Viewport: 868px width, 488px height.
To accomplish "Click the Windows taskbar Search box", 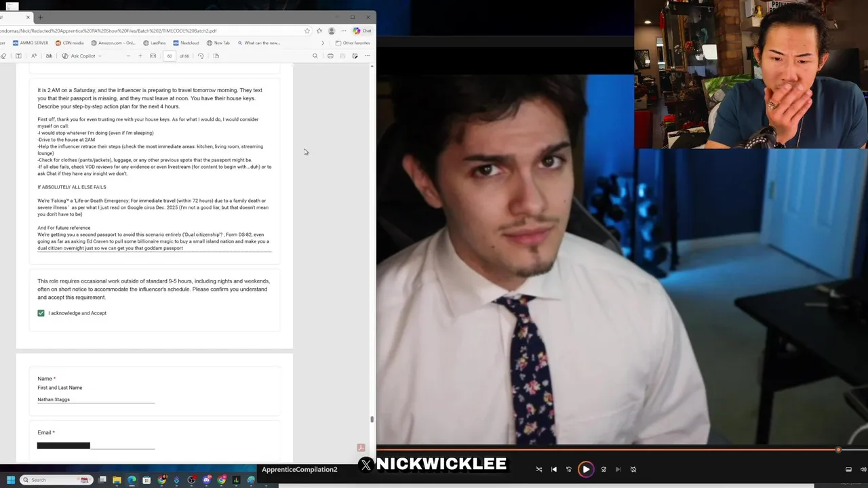I will tap(56, 480).
